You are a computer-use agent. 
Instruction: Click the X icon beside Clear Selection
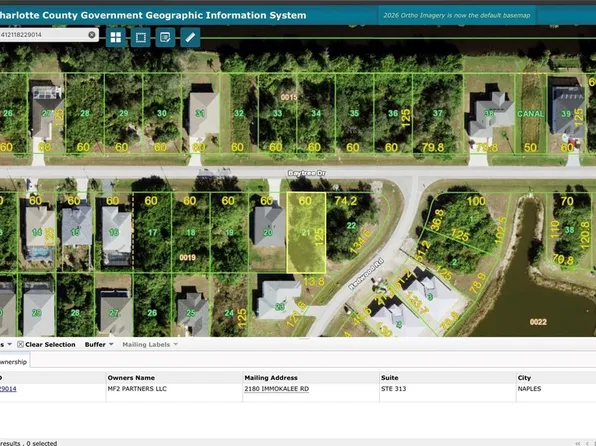click(x=21, y=344)
